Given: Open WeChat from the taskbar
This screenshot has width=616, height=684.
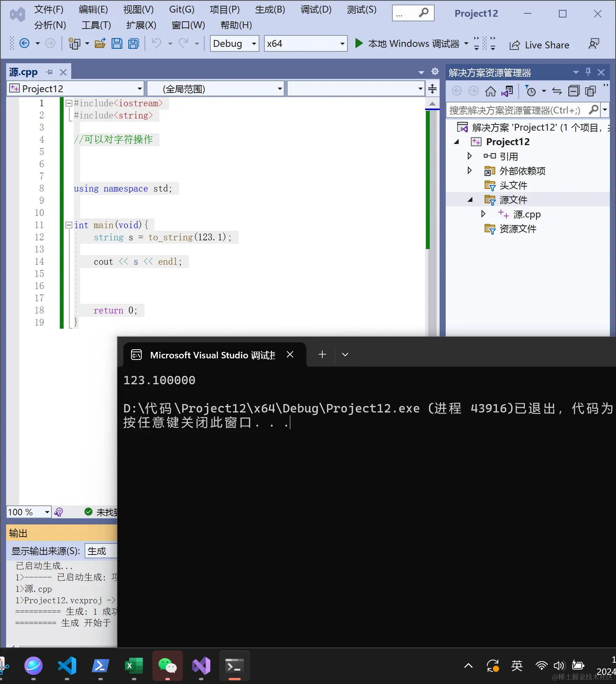Looking at the screenshot, I should 168,666.
